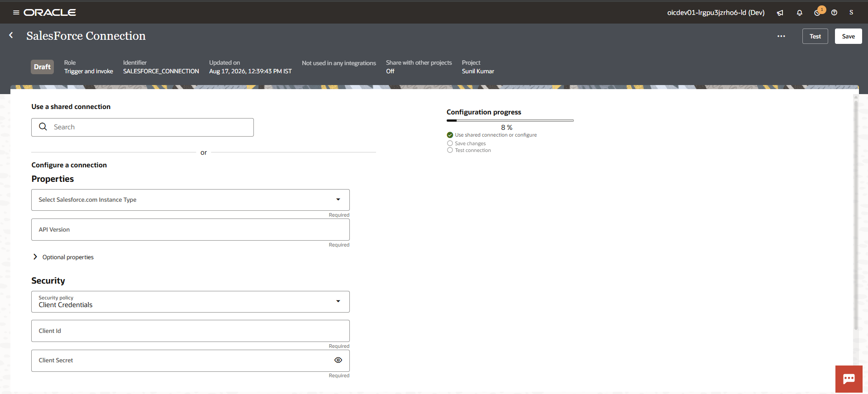This screenshot has height=394, width=868.
Task: Click the Client Id input field
Action: tap(191, 331)
